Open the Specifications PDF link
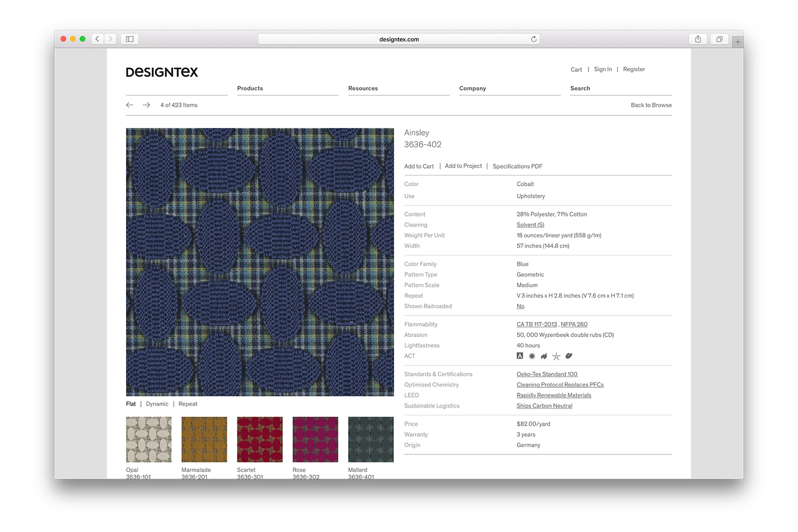The height and width of the screenshot is (532, 798). pos(517,167)
